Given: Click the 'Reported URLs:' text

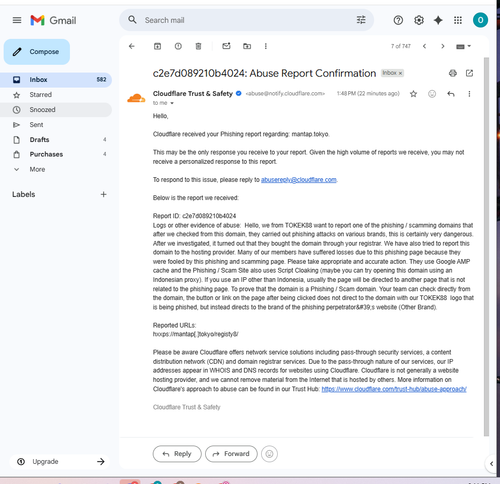Looking at the screenshot, I should [x=174, y=325].
